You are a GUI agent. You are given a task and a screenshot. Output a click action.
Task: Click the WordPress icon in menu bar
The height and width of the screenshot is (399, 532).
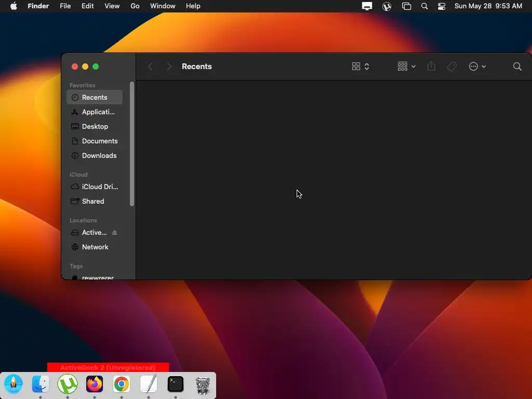[387, 6]
